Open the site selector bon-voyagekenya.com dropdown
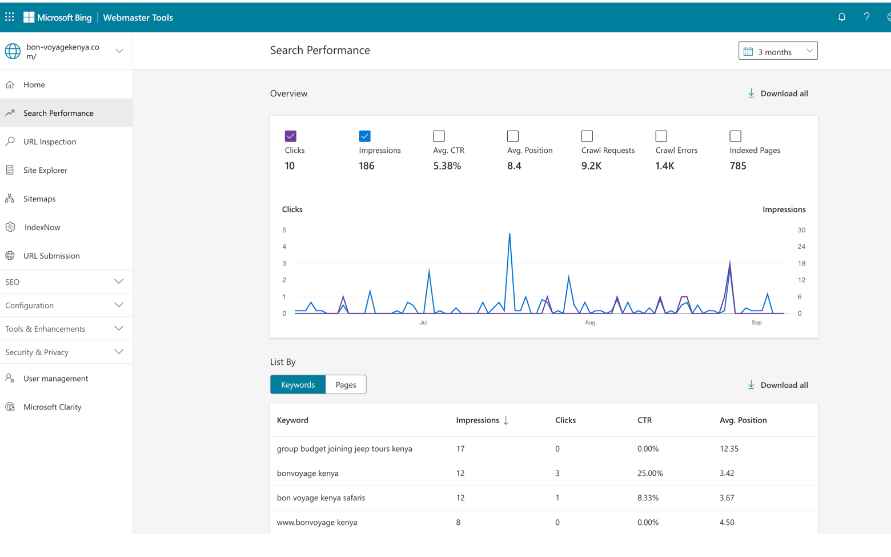 click(x=119, y=51)
